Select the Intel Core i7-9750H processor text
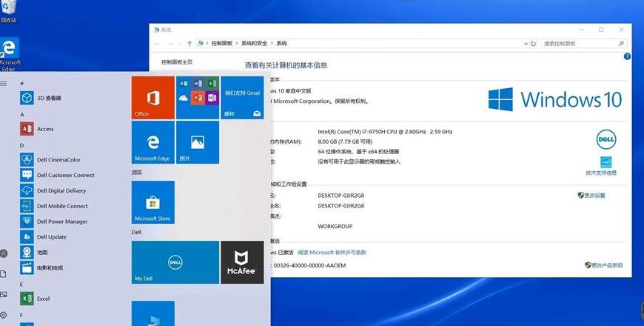Screen dimensions: 644x326 pos(385,132)
